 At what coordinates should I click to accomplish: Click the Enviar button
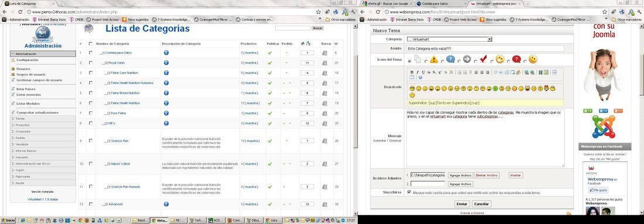[462, 204]
